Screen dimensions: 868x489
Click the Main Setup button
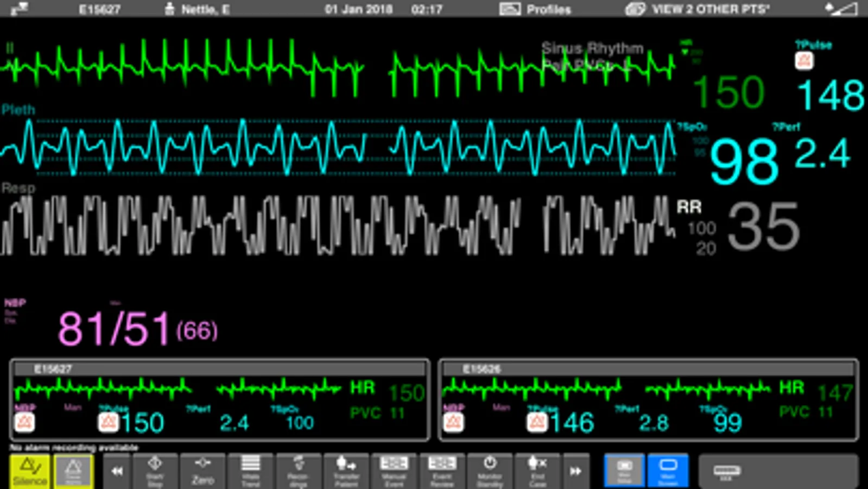(624, 471)
